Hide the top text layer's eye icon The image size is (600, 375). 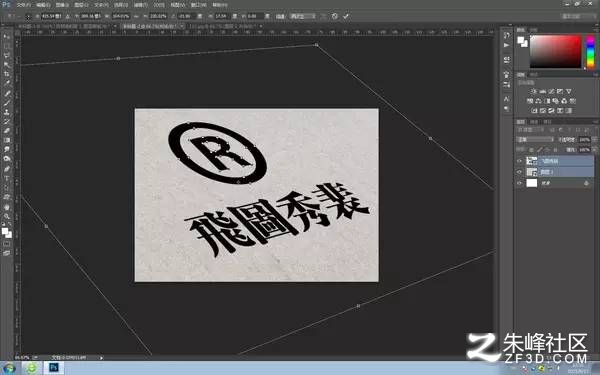coord(519,161)
